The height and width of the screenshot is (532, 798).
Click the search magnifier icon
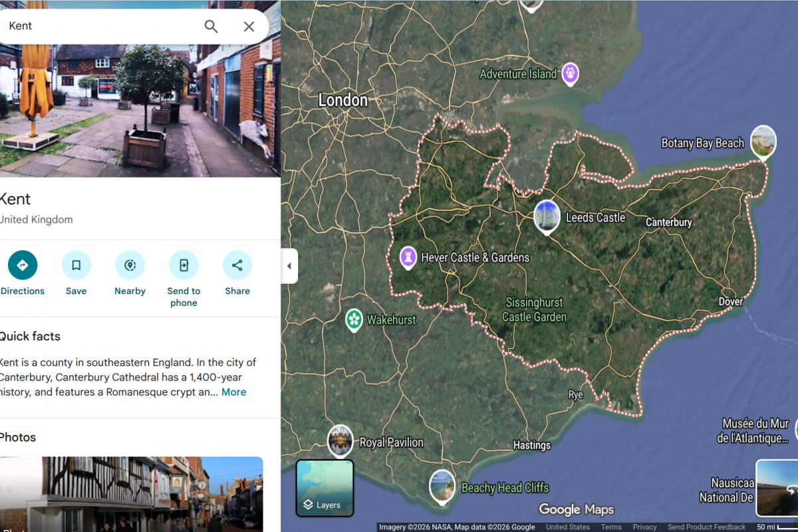click(211, 27)
